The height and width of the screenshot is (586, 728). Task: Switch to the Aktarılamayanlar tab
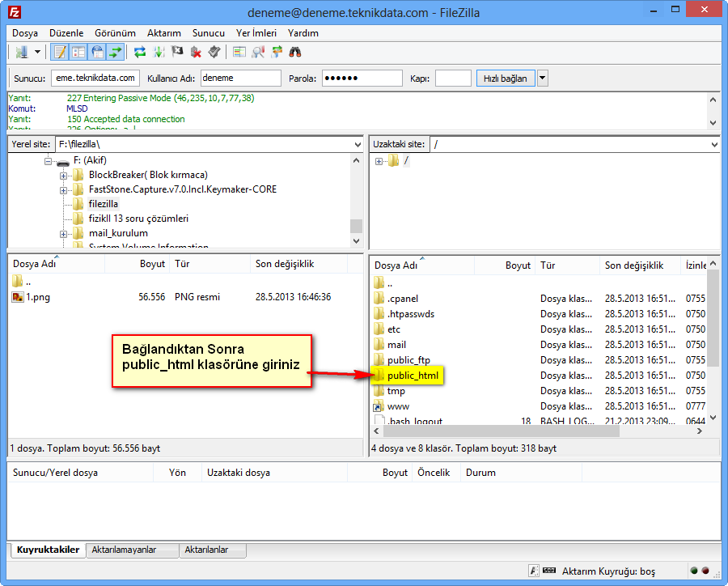click(131, 550)
